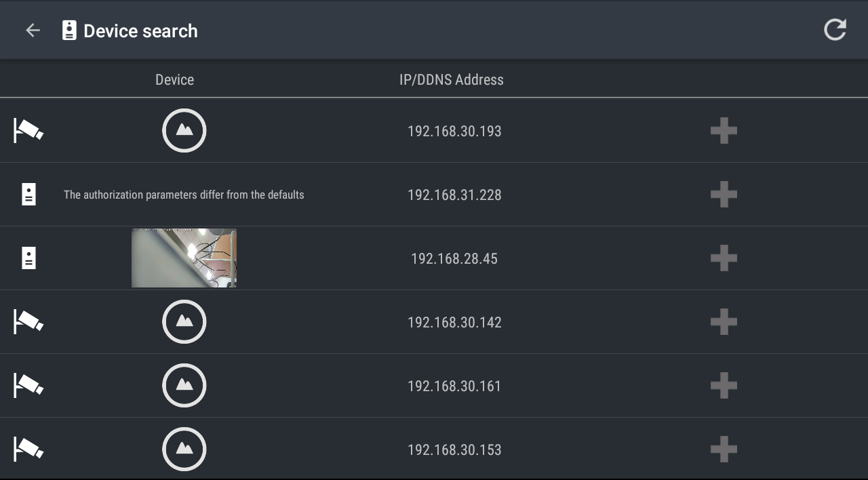Click the Device column header

174,80
